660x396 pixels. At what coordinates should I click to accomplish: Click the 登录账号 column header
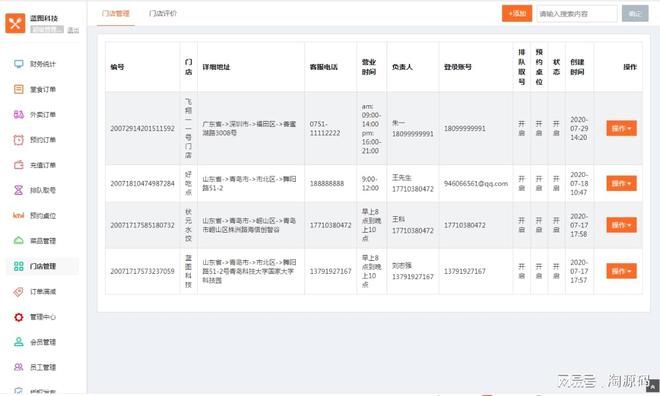pos(458,67)
